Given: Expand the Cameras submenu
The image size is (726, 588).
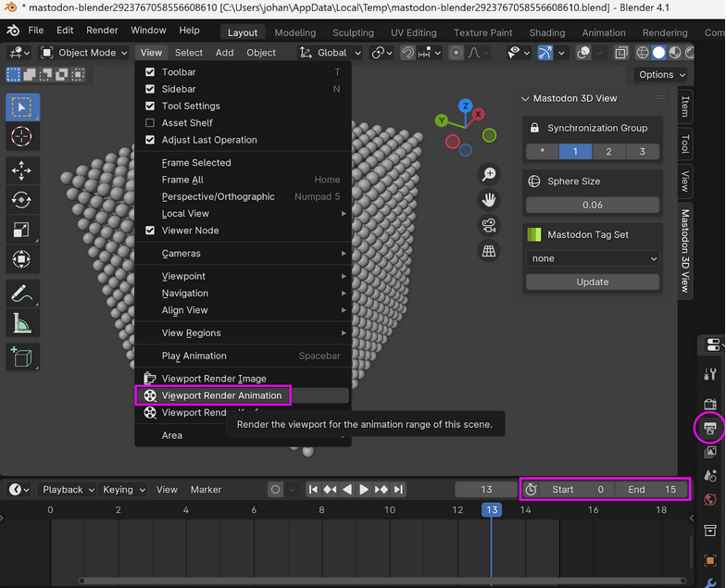Looking at the screenshot, I should [x=243, y=254].
